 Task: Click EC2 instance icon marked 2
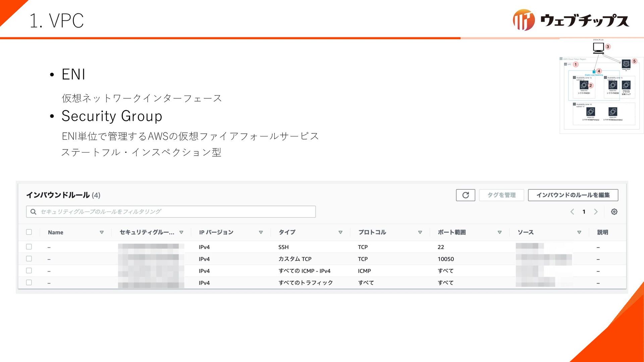[584, 85]
